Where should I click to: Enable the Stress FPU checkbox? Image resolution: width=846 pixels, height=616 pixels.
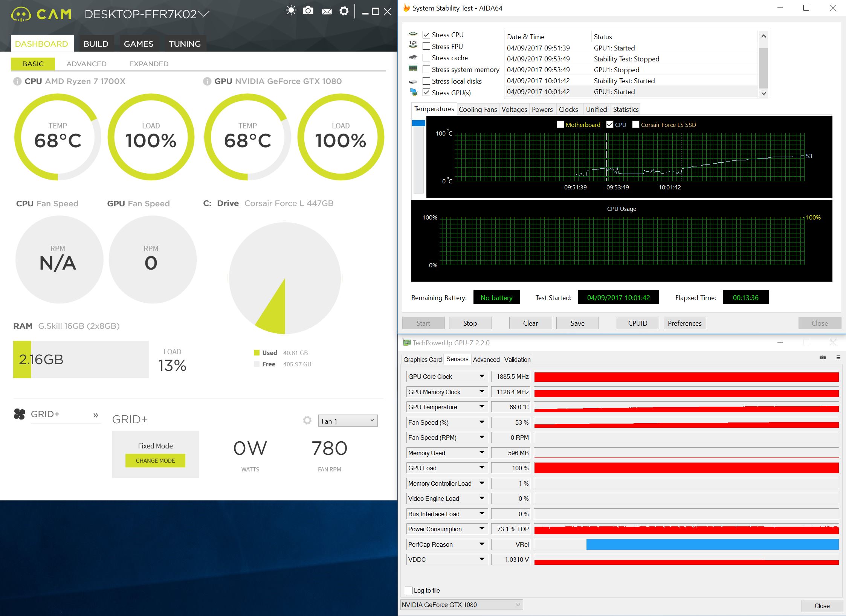(426, 46)
